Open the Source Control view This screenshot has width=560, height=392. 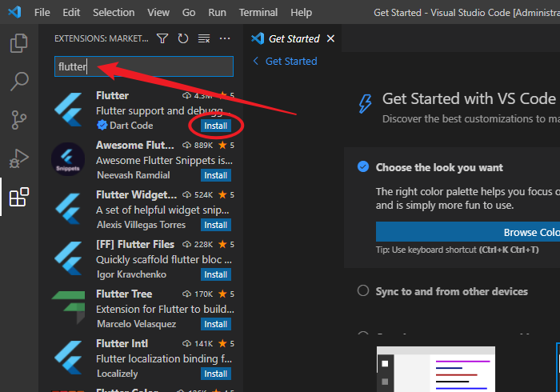click(19, 120)
